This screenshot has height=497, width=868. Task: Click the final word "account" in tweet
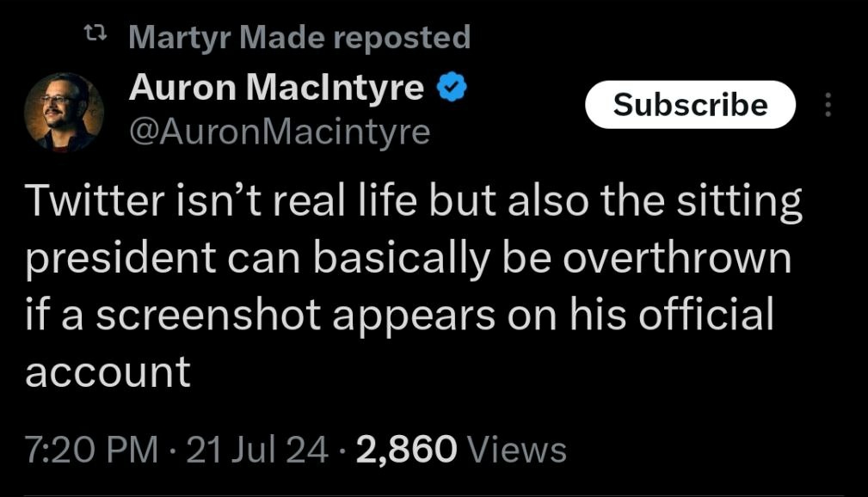click(108, 371)
